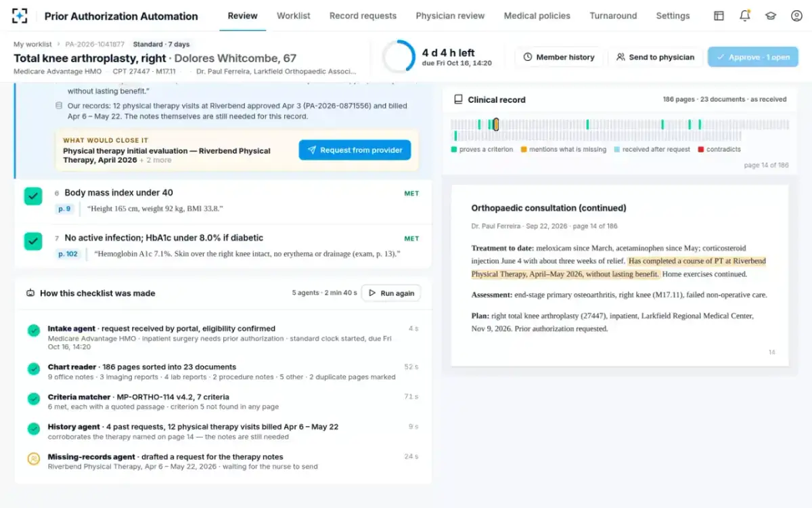812x508 pixels.
Task: Click the Chart reader green status icon
Action: (34, 369)
